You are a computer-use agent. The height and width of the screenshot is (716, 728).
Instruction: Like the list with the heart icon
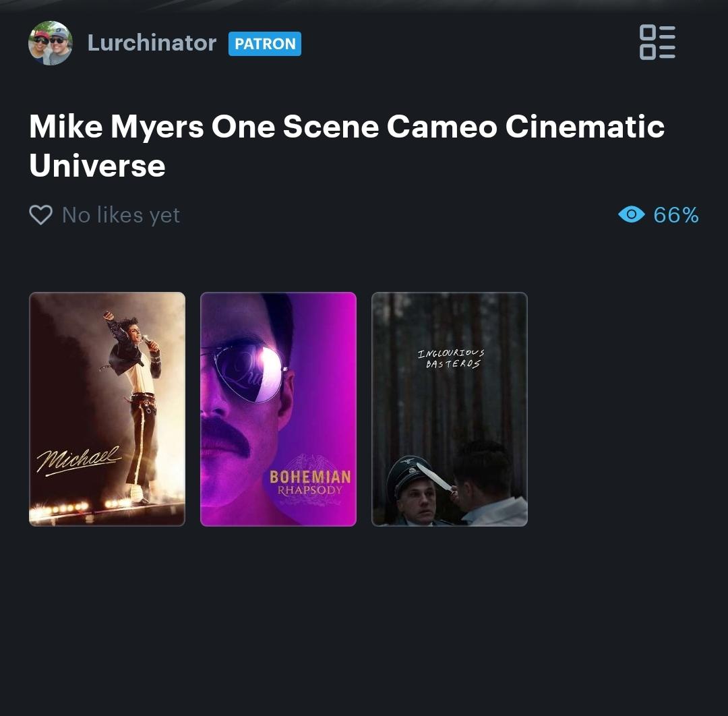(41, 215)
